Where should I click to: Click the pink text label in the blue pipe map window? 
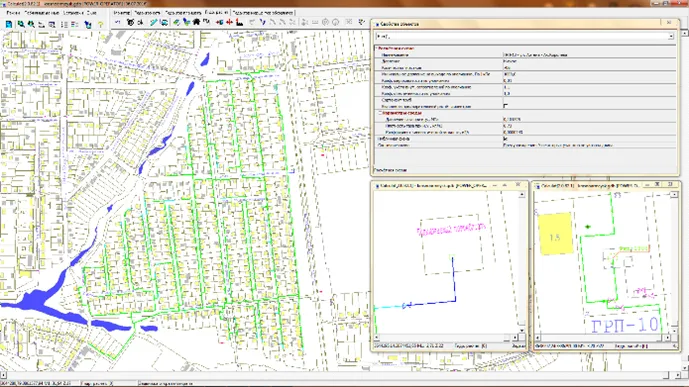pyautogui.click(x=451, y=229)
